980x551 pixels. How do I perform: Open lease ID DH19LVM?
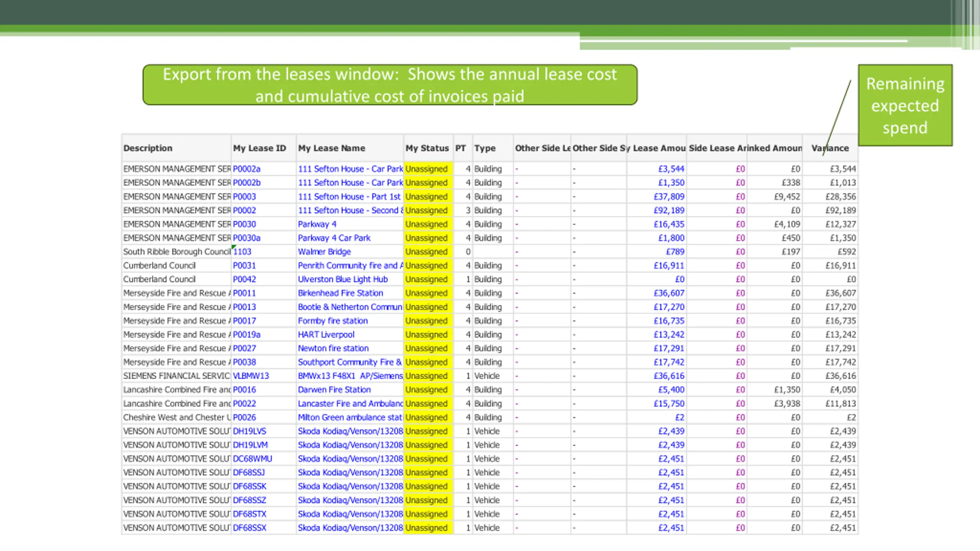tap(250, 445)
